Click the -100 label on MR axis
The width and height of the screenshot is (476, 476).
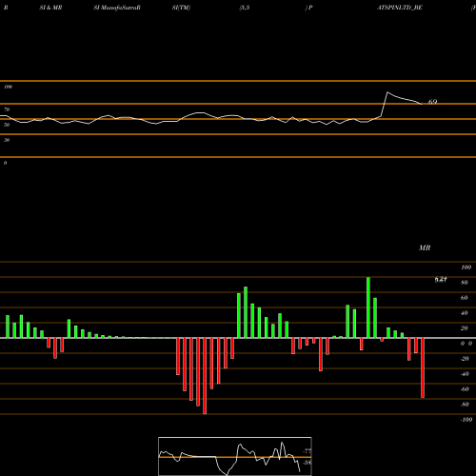coord(466,420)
